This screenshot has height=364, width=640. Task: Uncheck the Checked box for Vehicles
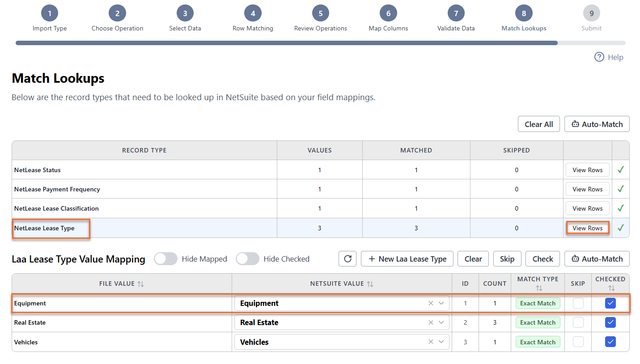610,342
